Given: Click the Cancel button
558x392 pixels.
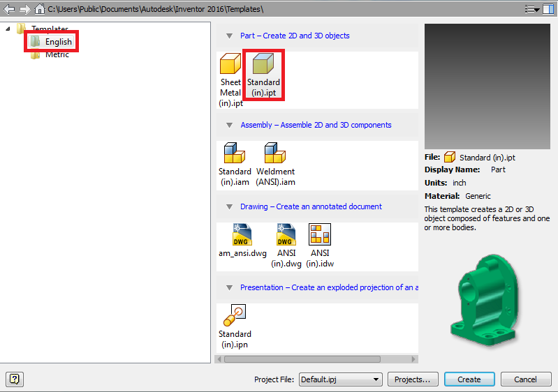Looking at the screenshot, I should (526, 379).
